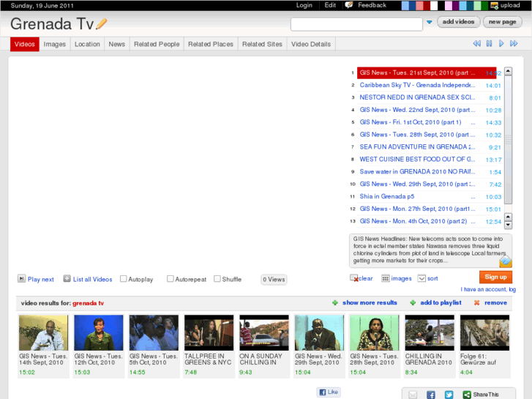Open the Related Sites tab

click(x=262, y=44)
